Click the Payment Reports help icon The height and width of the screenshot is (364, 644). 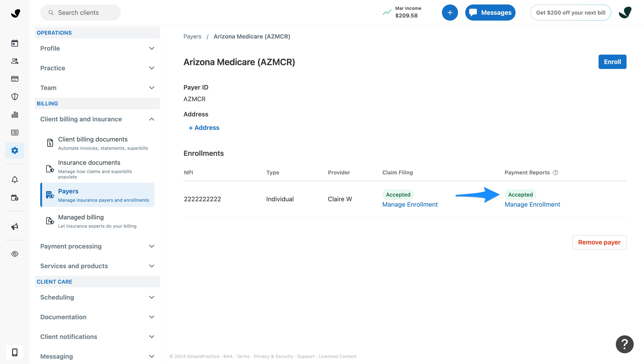tap(555, 172)
